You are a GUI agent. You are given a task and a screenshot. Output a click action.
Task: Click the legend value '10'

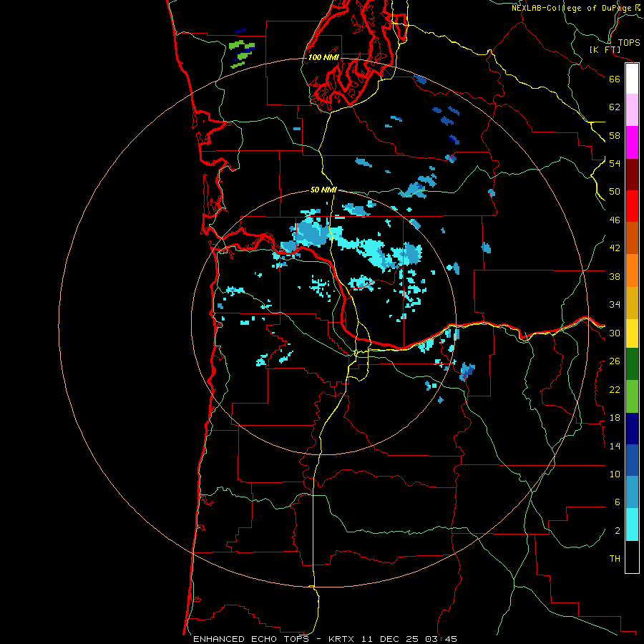point(615,474)
